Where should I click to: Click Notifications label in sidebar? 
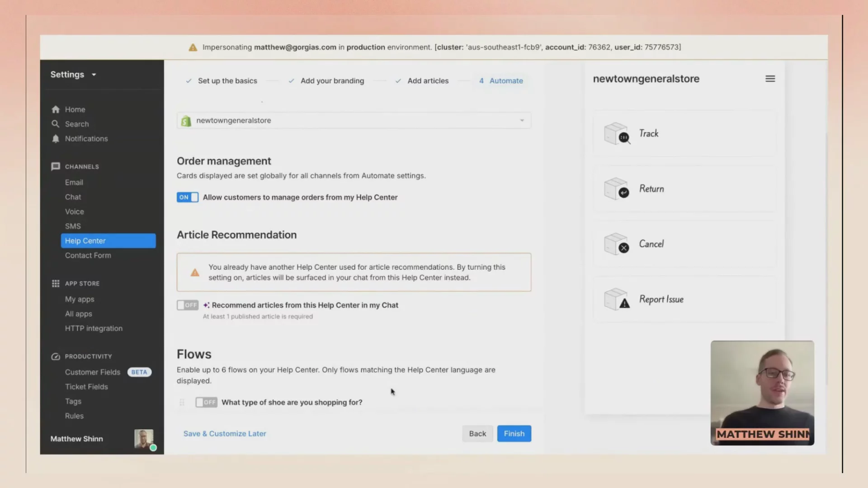86,139
